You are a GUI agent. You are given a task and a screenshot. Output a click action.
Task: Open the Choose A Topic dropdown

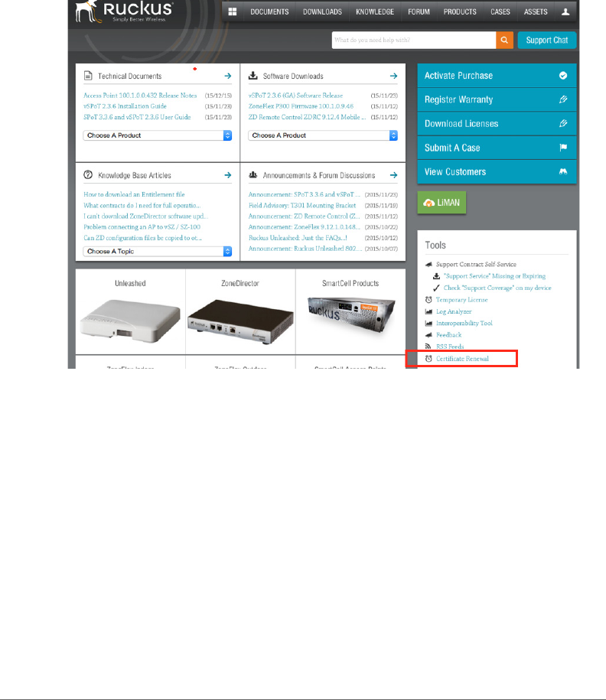(x=158, y=252)
